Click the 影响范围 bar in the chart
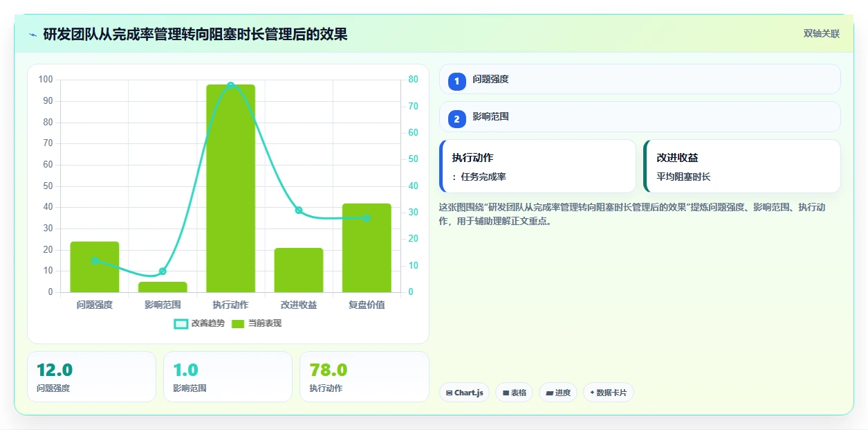868x430 pixels. point(163,287)
